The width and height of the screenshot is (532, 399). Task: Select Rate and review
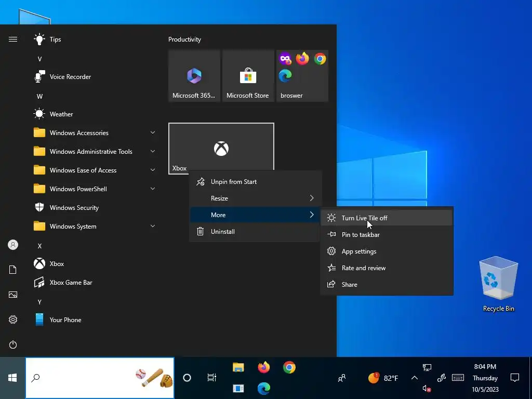tap(387, 268)
